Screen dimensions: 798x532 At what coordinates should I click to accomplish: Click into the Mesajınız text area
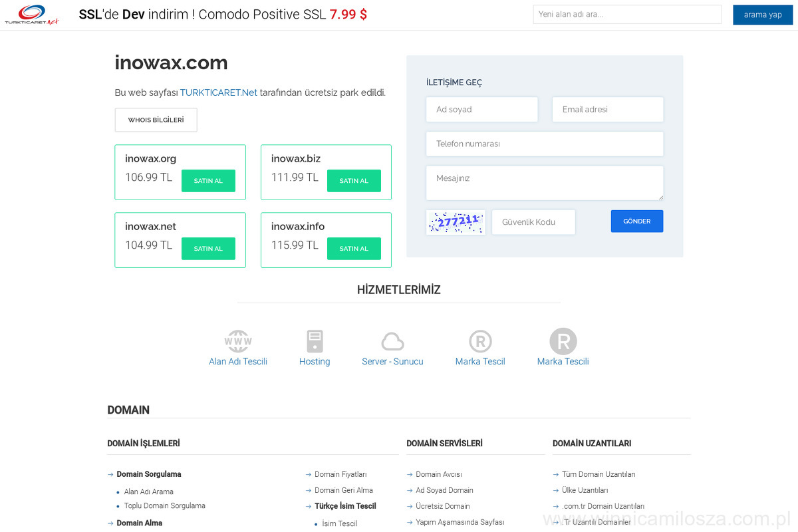coord(544,183)
